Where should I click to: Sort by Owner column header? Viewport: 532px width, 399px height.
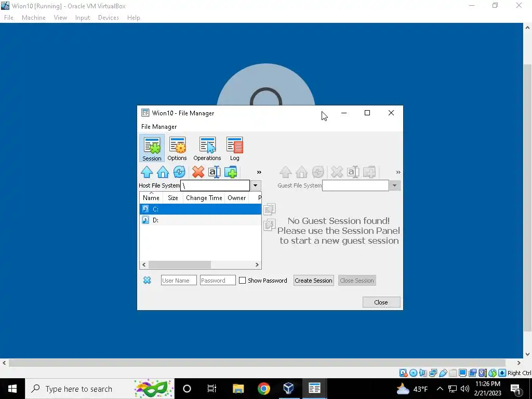click(236, 198)
